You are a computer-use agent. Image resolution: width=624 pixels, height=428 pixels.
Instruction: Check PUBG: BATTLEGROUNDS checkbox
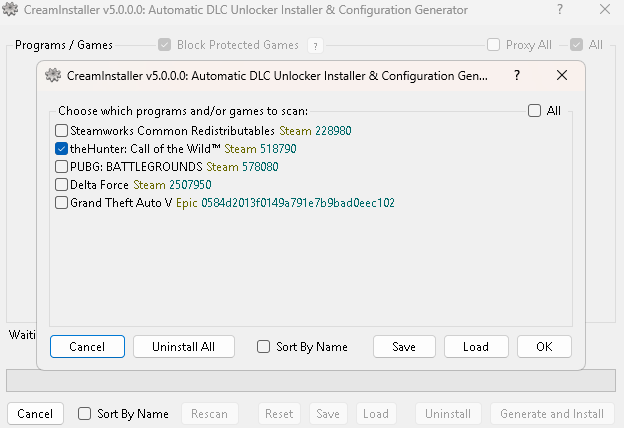pyautogui.click(x=61, y=166)
